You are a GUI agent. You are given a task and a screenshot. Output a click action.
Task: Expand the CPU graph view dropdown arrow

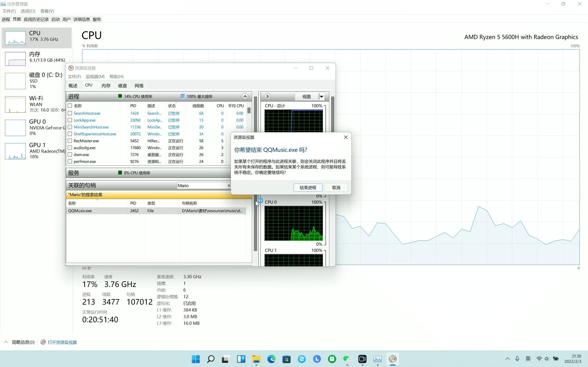point(320,96)
